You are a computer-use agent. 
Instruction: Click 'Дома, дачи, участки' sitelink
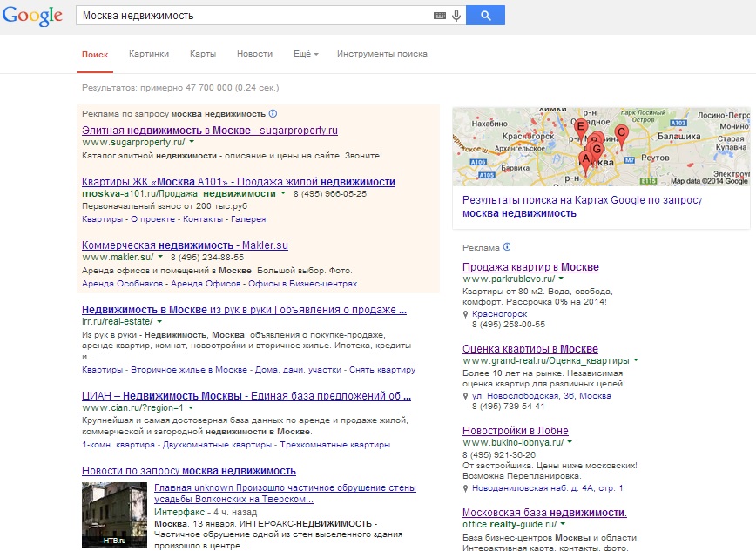(x=298, y=370)
